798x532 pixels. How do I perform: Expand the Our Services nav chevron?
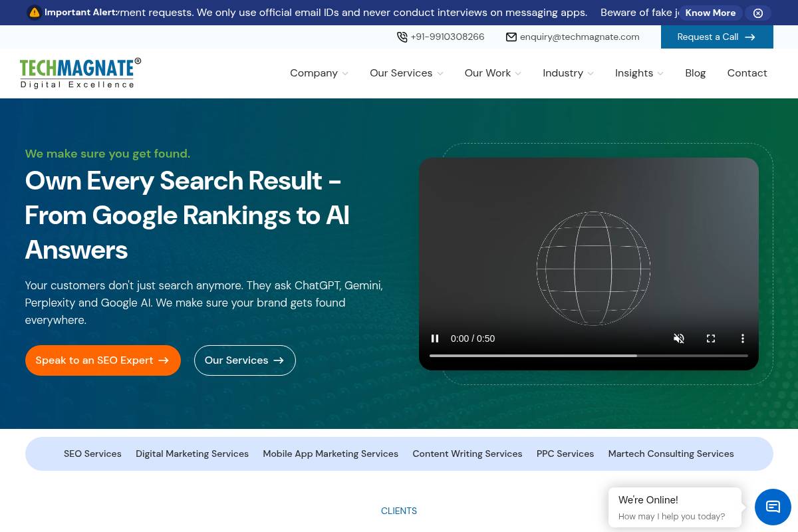[440, 74]
